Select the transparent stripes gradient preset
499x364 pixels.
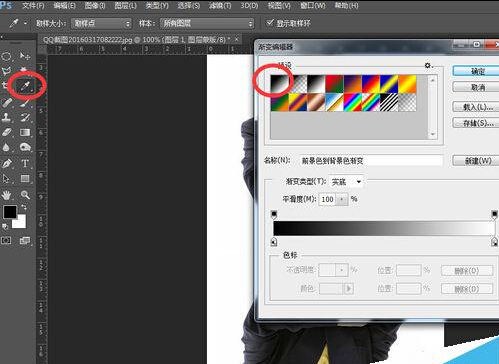389,102
